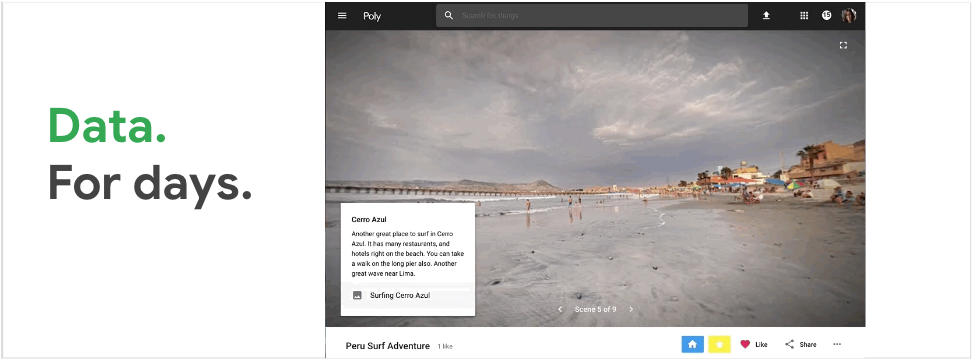Click the upload icon
This screenshot has width=973, height=360.
(766, 16)
